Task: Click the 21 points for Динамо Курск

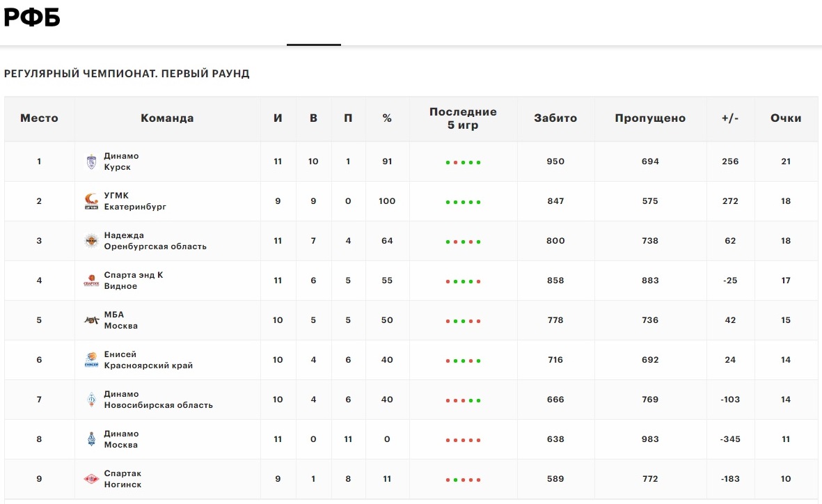Action: click(786, 162)
